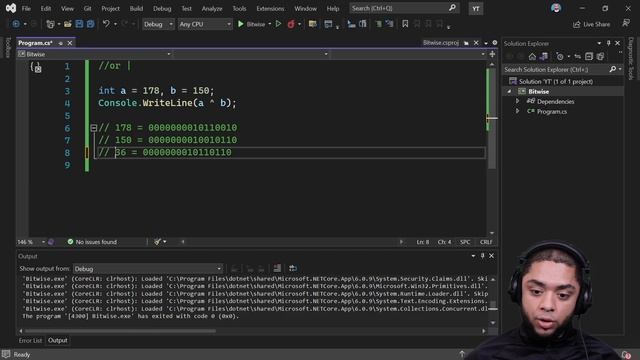Toggle auto-hide pin on Output panel
The height and width of the screenshot is (360, 640).
tap(482, 256)
